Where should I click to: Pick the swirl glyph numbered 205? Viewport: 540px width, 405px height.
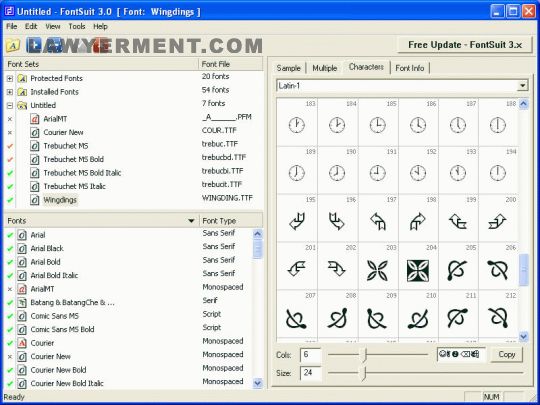[x=457, y=270]
